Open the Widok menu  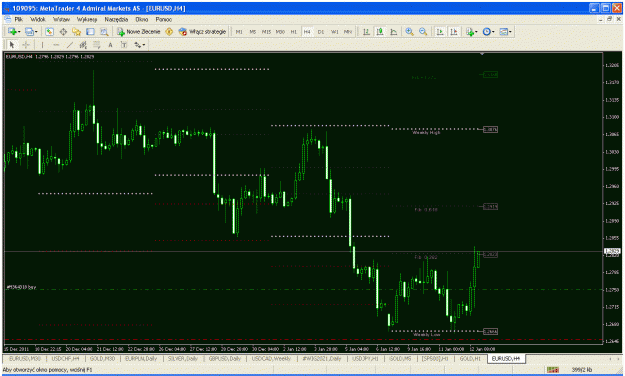click(x=38, y=19)
